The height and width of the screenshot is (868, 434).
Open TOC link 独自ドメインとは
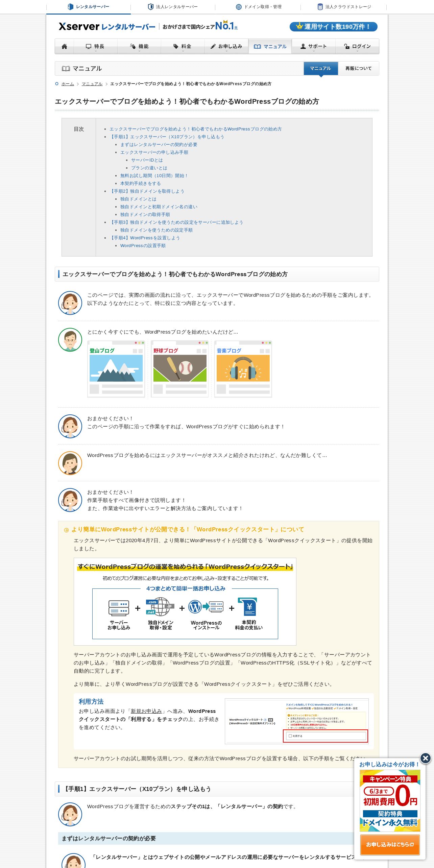138,199
